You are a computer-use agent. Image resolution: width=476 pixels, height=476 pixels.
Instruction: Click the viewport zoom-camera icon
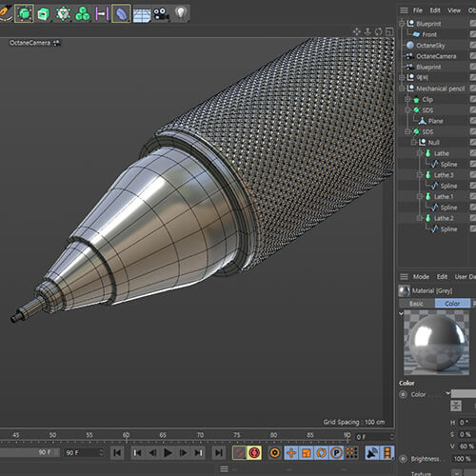[367, 31]
